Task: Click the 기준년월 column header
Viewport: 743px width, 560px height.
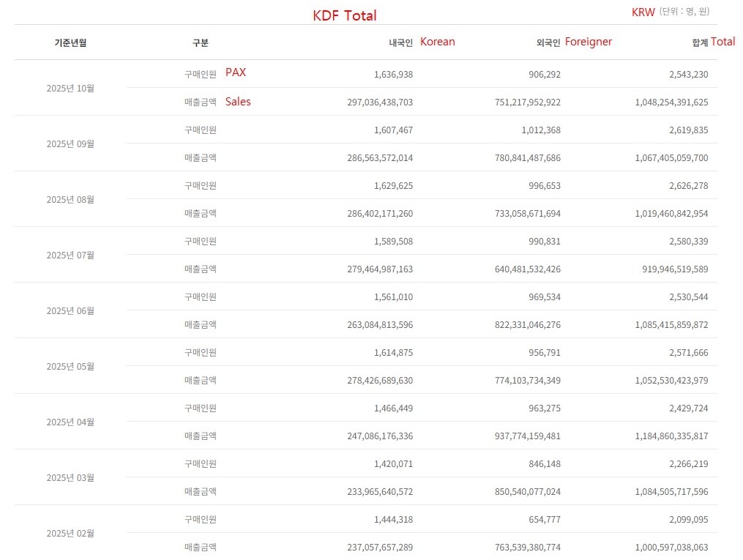Action: point(70,43)
